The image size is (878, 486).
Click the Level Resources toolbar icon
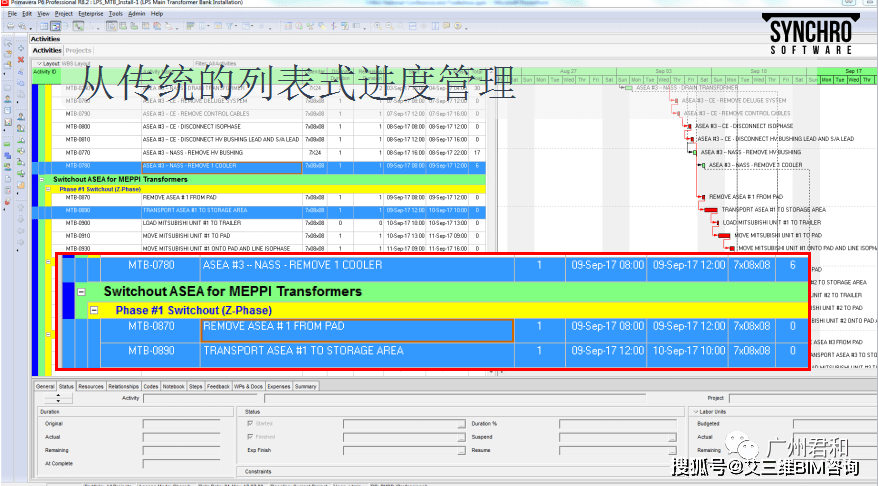[310, 26]
